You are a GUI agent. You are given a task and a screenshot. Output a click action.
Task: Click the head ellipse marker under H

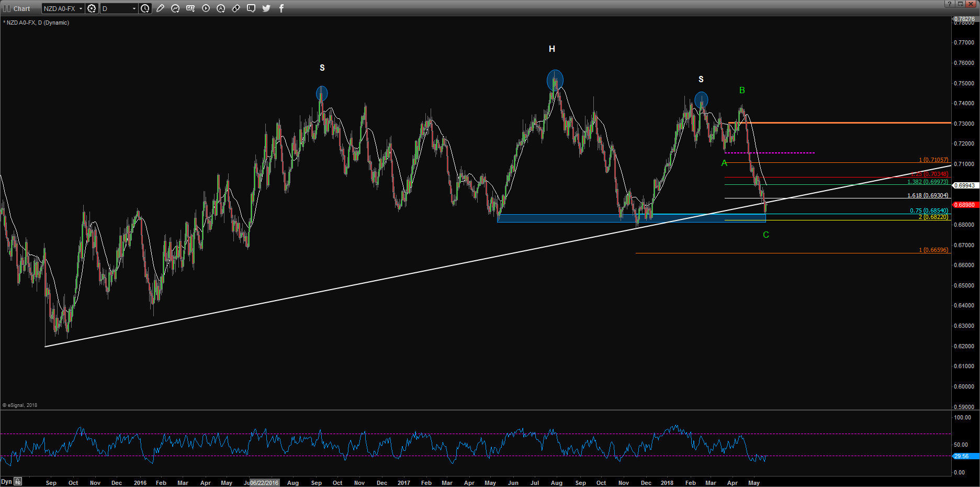(555, 80)
